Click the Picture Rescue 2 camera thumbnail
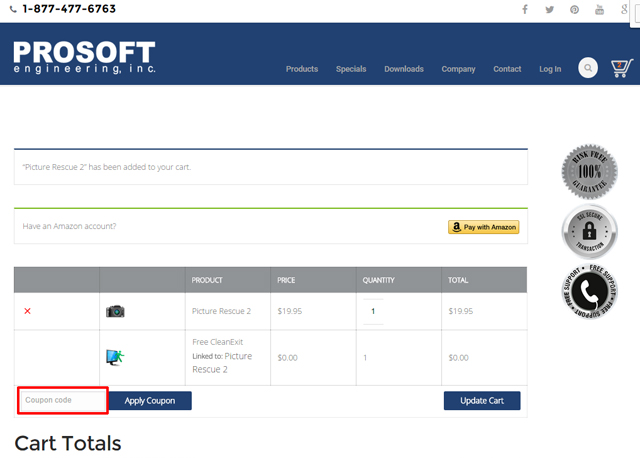This screenshot has width=640, height=458. [x=115, y=311]
